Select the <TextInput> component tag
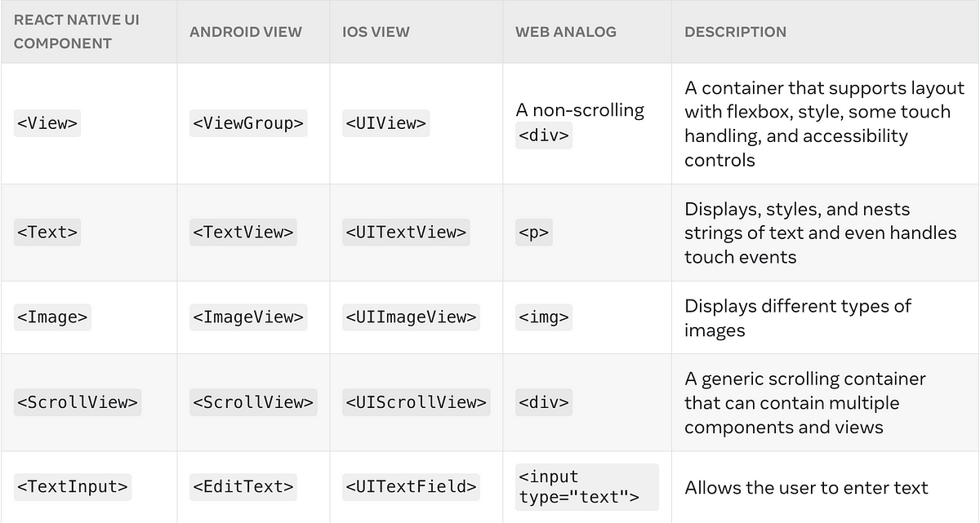The image size is (980, 523). click(73, 487)
